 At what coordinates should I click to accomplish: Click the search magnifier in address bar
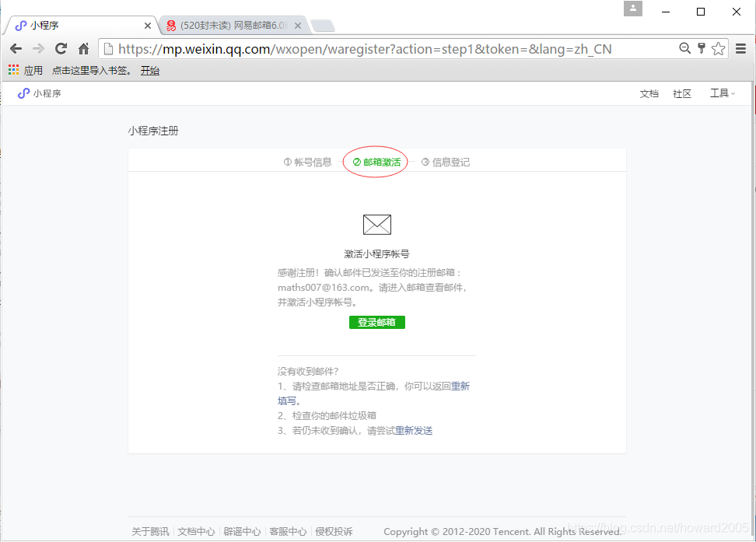(684, 48)
